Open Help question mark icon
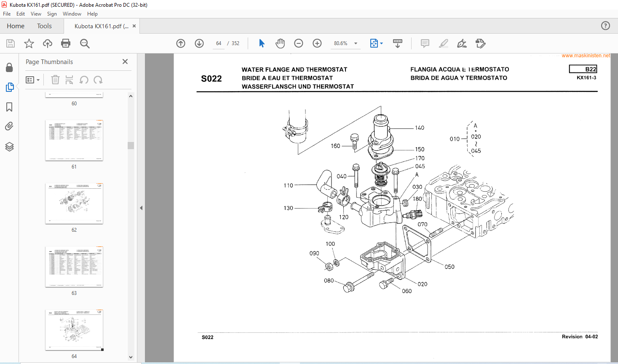Image resolution: width=618 pixels, height=364 pixels. click(x=605, y=26)
